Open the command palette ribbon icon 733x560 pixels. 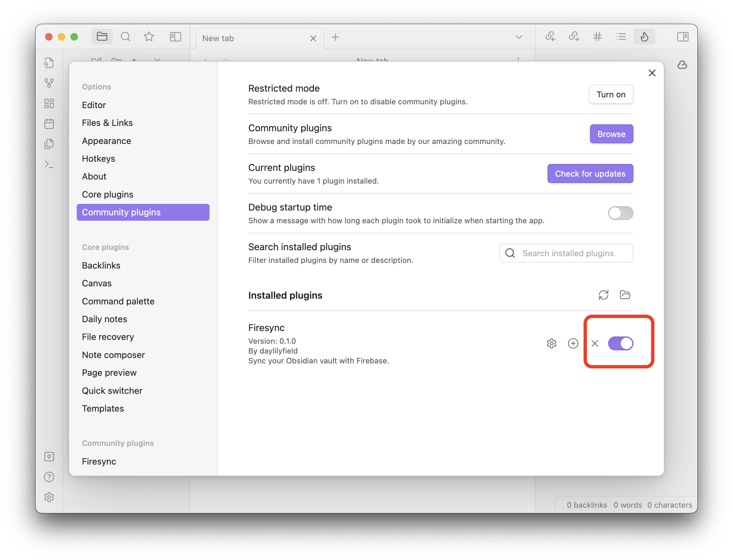(49, 164)
